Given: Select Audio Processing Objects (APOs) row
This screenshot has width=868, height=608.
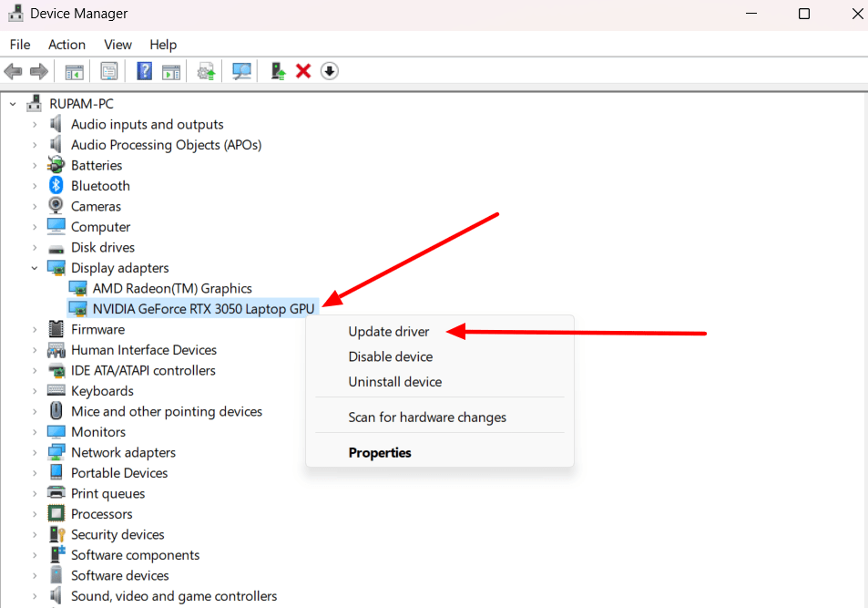Looking at the screenshot, I should coord(166,145).
